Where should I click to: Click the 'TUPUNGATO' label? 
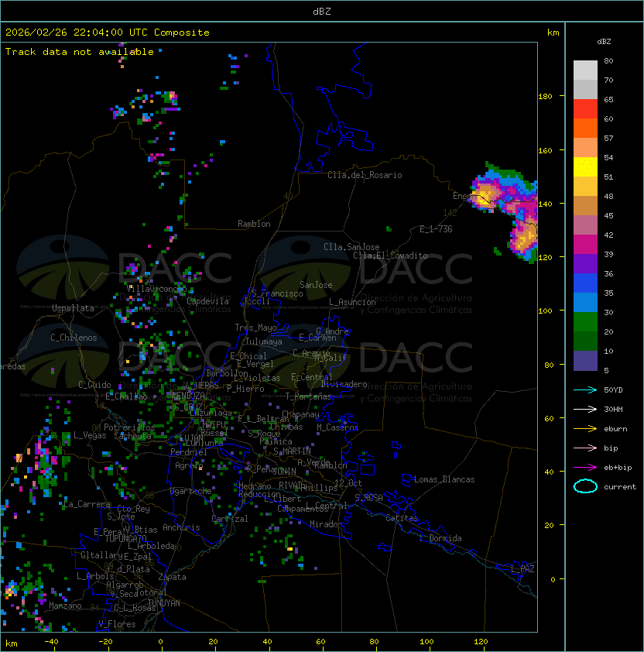pos(125,538)
